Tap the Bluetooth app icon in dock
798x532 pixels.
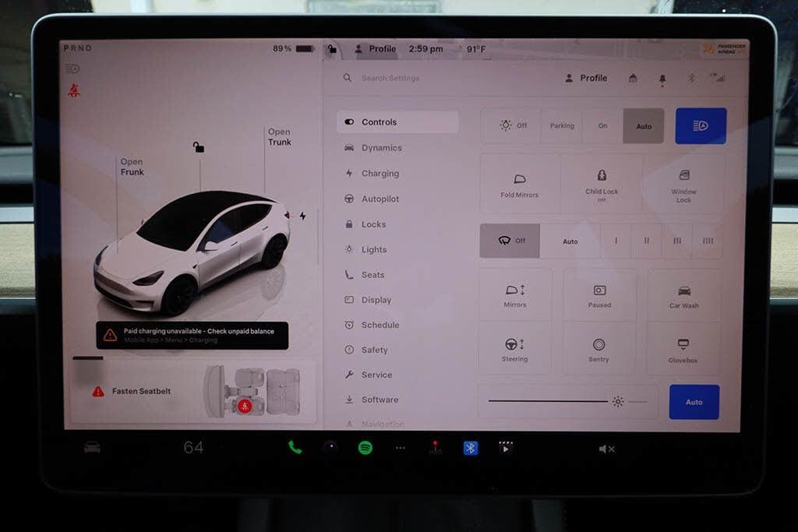(x=470, y=448)
